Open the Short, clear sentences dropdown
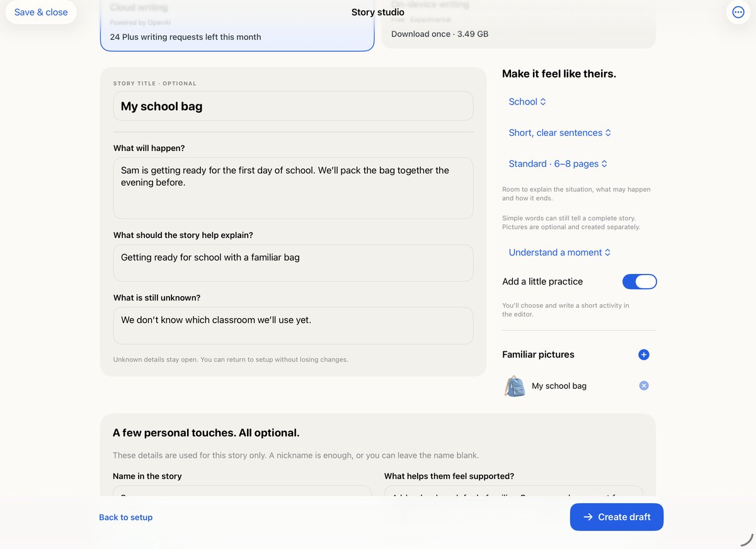This screenshot has height=549, width=756. [x=560, y=133]
